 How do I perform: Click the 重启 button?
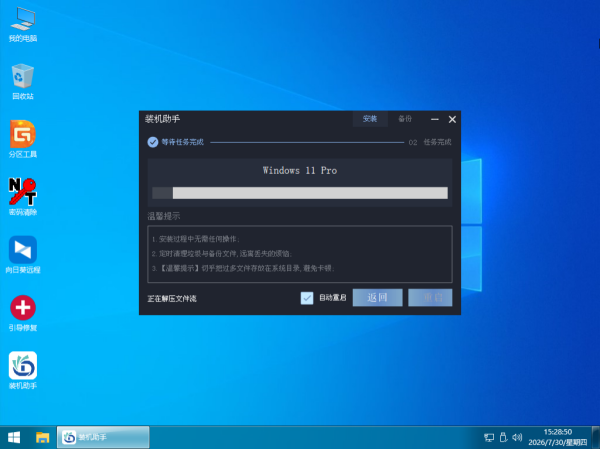click(430, 297)
